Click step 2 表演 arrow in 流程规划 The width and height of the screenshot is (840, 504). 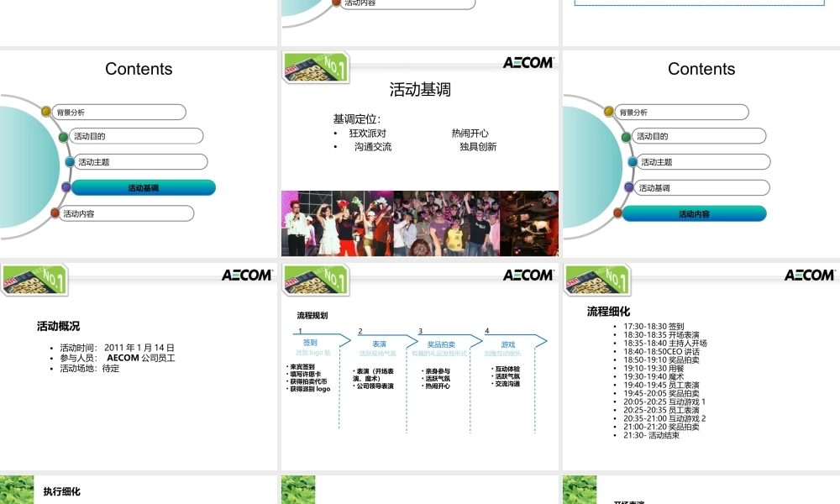[x=388, y=343]
